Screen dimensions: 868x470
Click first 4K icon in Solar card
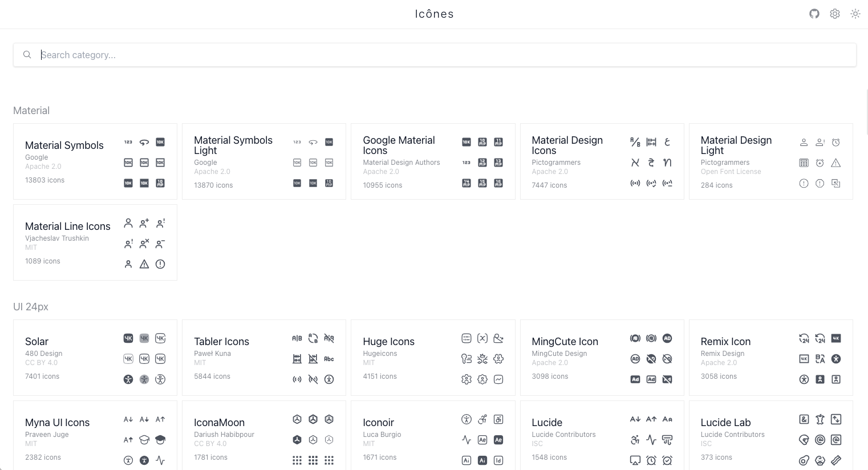128,338
